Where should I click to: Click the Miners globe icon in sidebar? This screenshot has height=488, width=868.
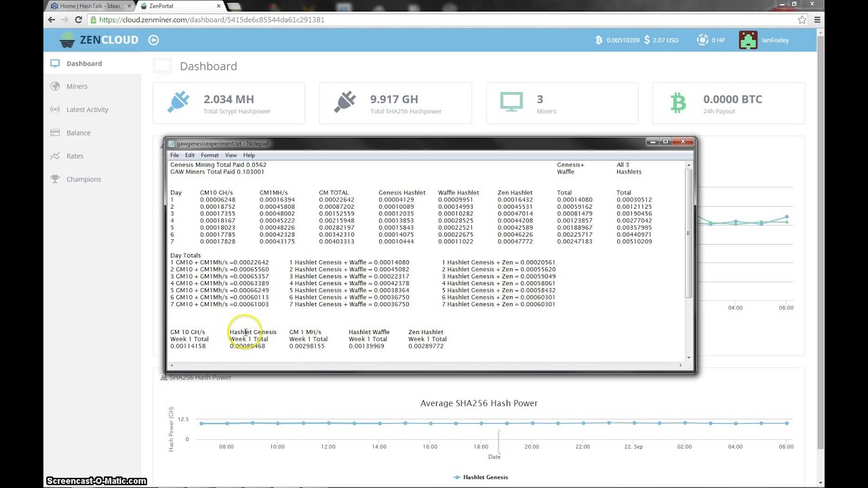pos(55,87)
